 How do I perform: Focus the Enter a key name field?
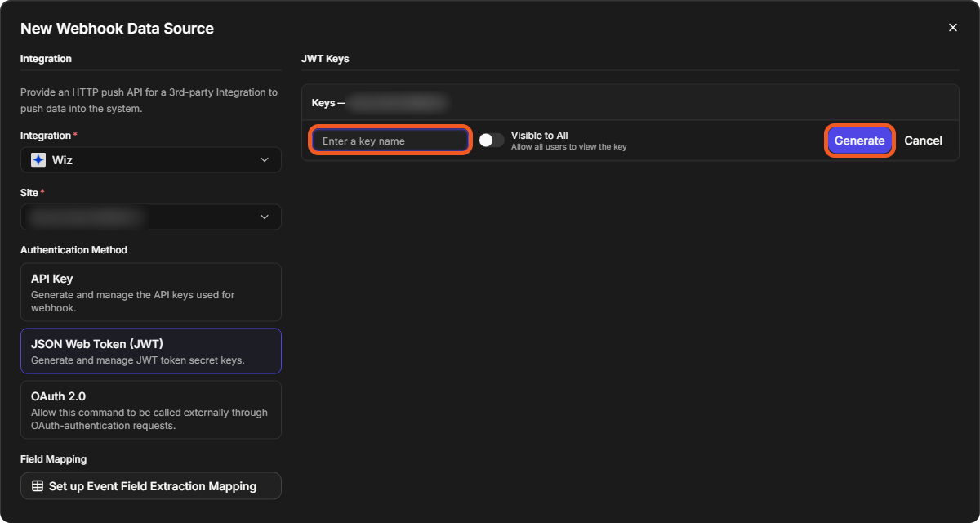pyautogui.click(x=390, y=141)
